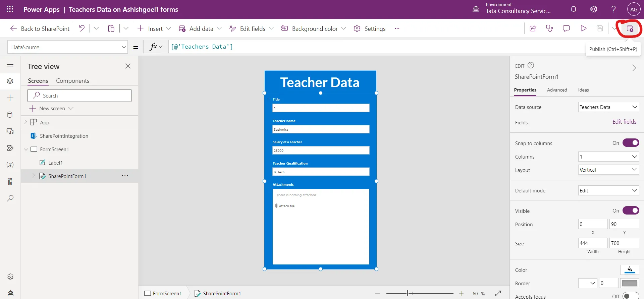
Task: Expand the SharePointForm1 tree node
Action: pos(34,176)
